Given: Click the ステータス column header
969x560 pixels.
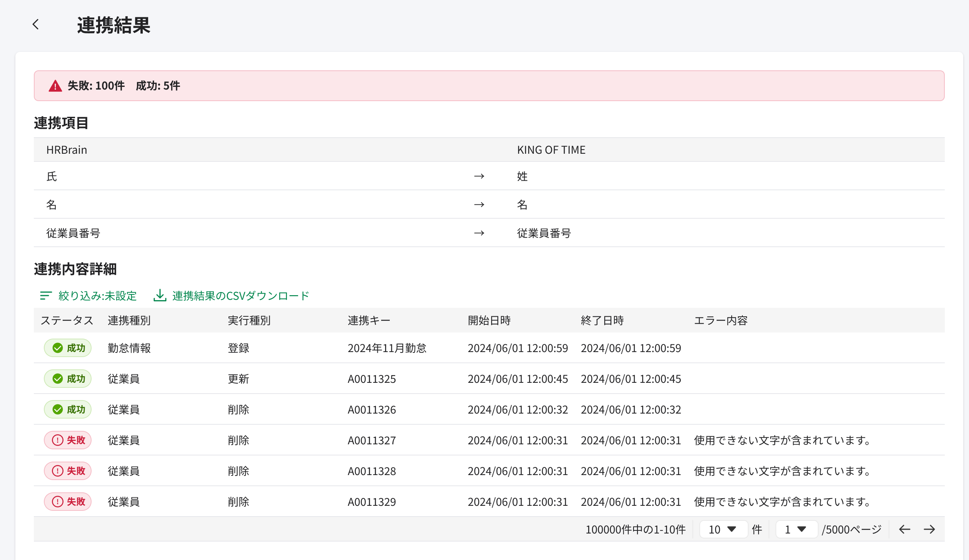Looking at the screenshot, I should coord(67,321).
